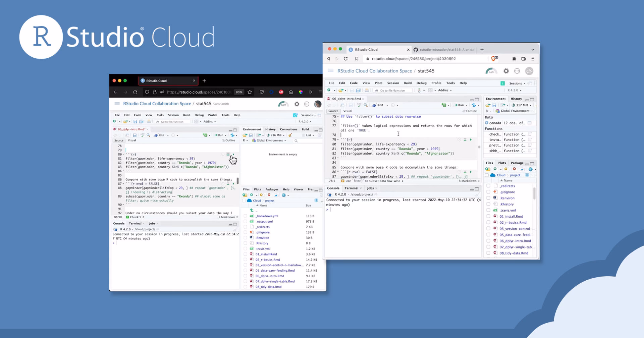Delete selected files with the red X icon
The height and width of the screenshot is (338, 644).
pyautogui.click(x=514, y=169)
